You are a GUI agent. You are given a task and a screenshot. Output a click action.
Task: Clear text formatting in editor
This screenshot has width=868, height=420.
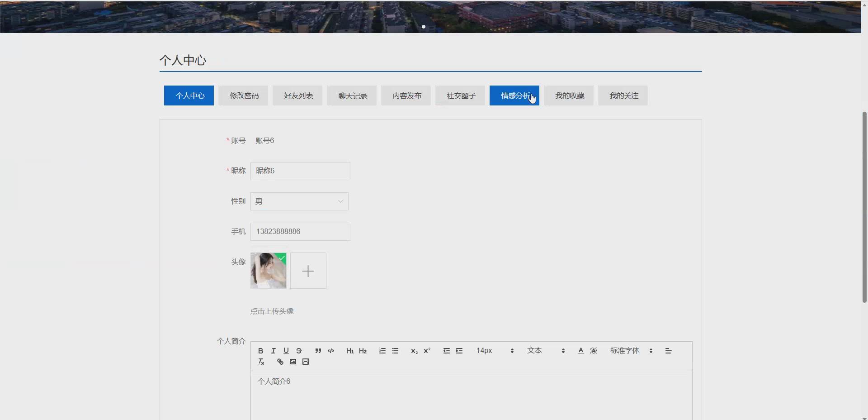point(261,362)
